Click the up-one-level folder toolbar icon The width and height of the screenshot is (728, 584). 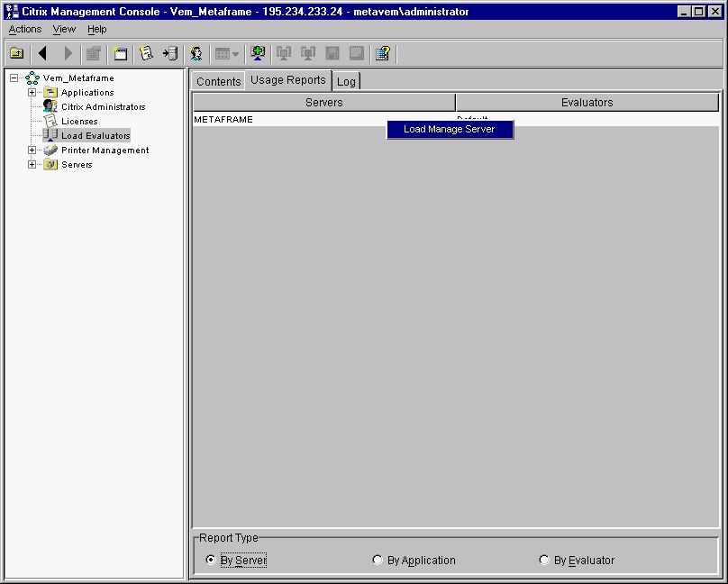17,53
